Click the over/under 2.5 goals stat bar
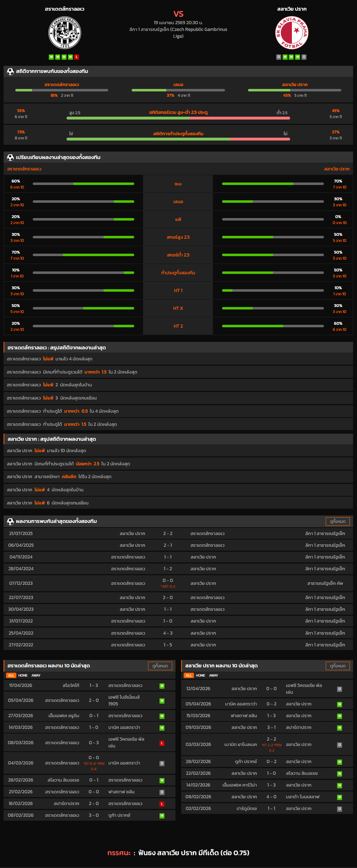Viewport: 357px width, 868px height. click(x=178, y=118)
